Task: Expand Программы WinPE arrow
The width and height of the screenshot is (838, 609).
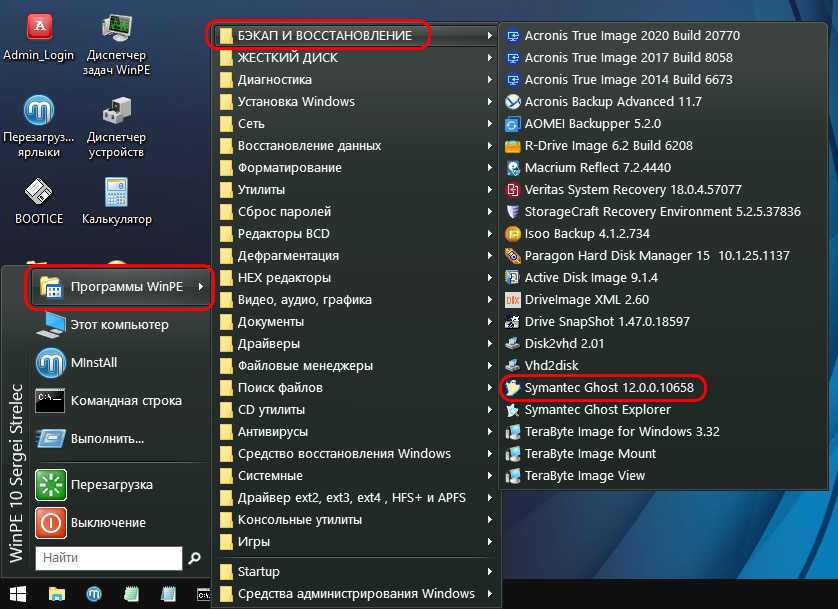Action: point(201,287)
